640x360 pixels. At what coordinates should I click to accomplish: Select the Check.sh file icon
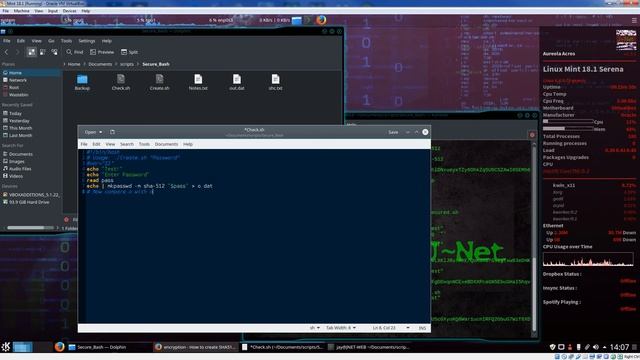click(121, 82)
